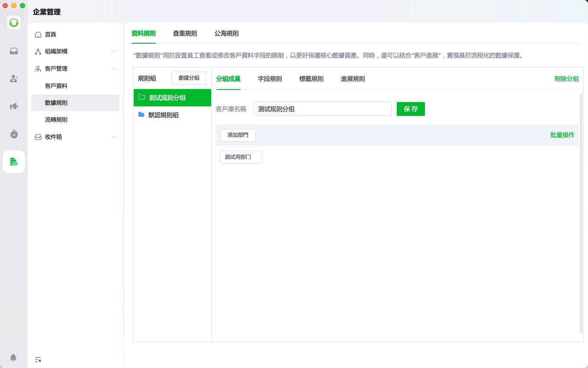Switch to the 字段規則 tab
Viewport: 588px width, 368px height.
tap(270, 79)
